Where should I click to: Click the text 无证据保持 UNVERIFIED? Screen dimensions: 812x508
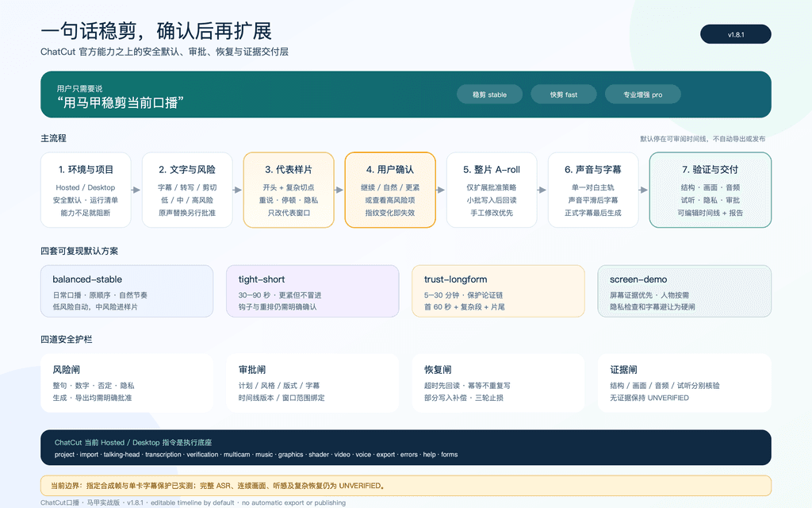649,398
